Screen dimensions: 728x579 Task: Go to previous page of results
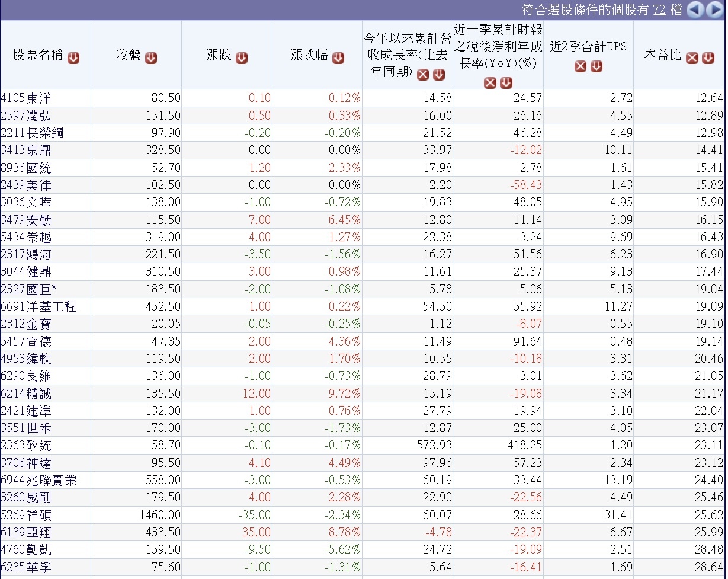[695, 10]
